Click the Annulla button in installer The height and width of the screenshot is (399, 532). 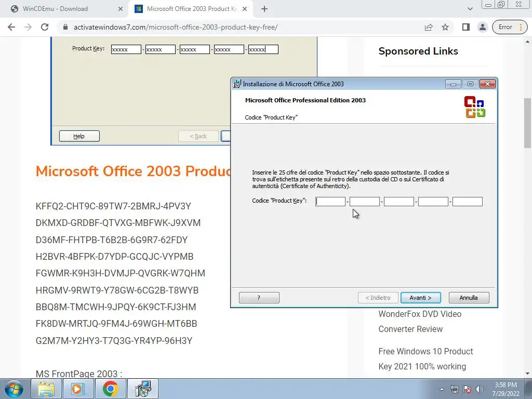[469, 298]
